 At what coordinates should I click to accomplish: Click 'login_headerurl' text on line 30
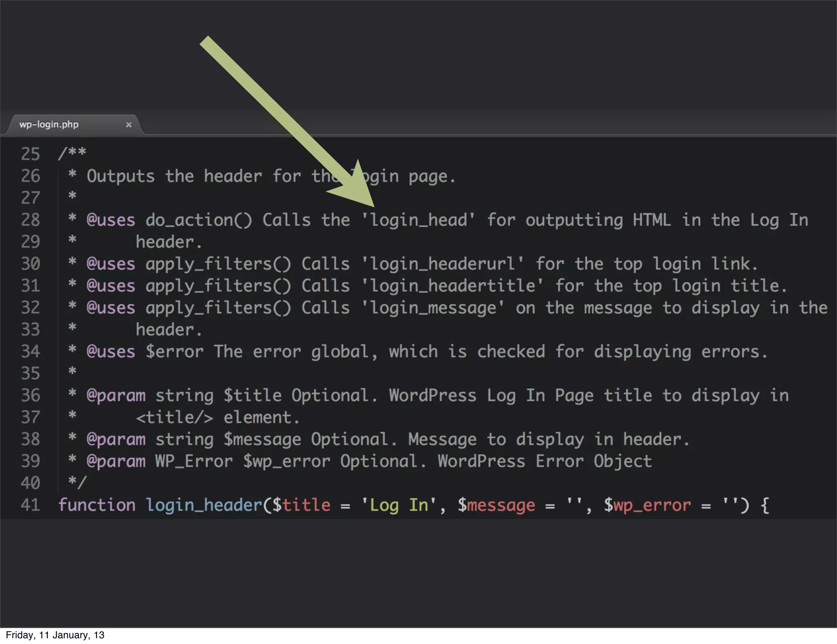point(443,264)
